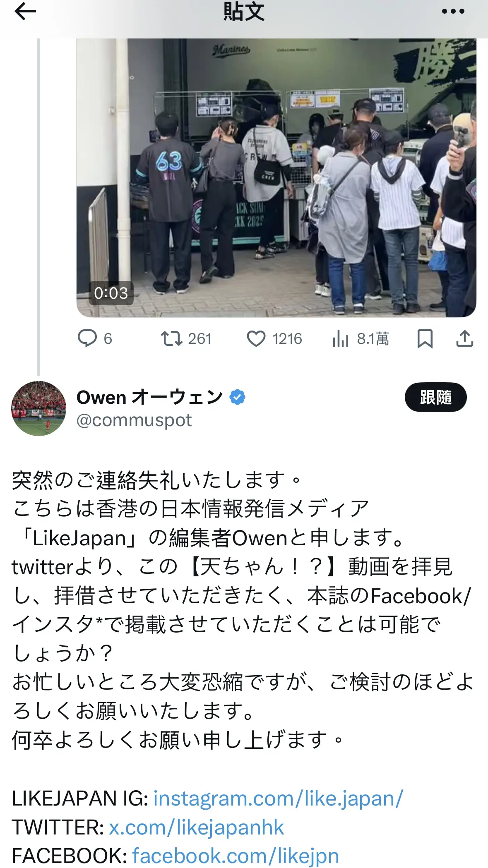This screenshot has height=868, width=488.
Task: Go back using the left arrow icon
Action: coord(25,12)
